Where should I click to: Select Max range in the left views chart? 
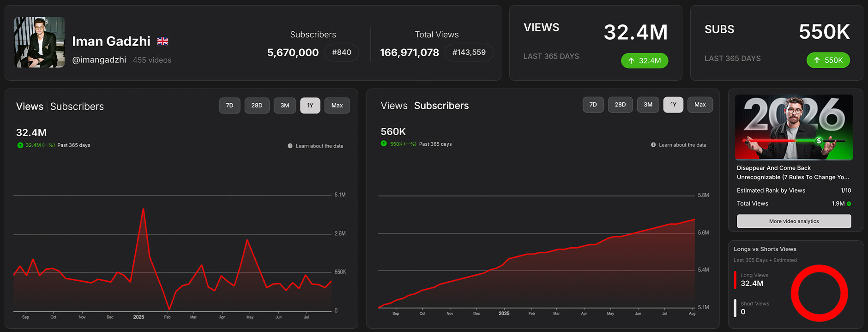(337, 106)
